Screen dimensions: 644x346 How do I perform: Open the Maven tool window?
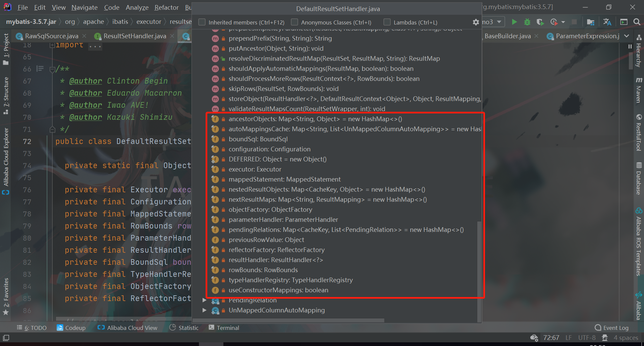tap(639, 90)
